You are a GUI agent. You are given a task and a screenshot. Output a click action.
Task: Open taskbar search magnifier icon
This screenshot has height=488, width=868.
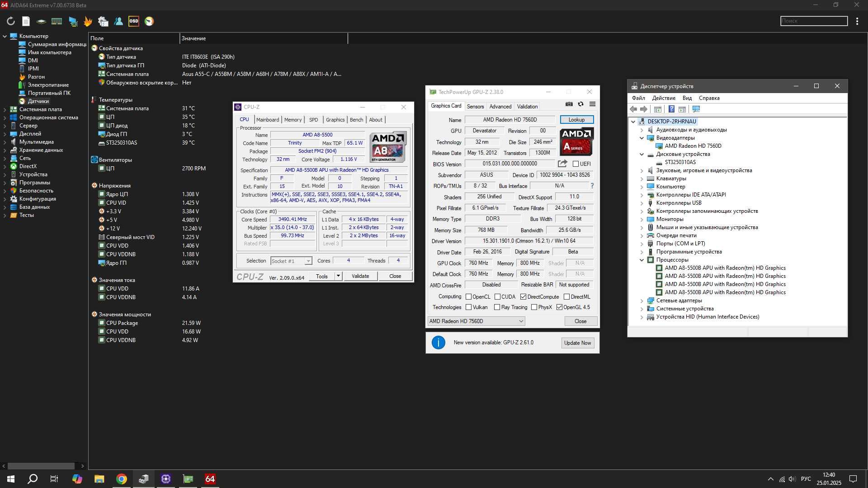[x=33, y=479]
